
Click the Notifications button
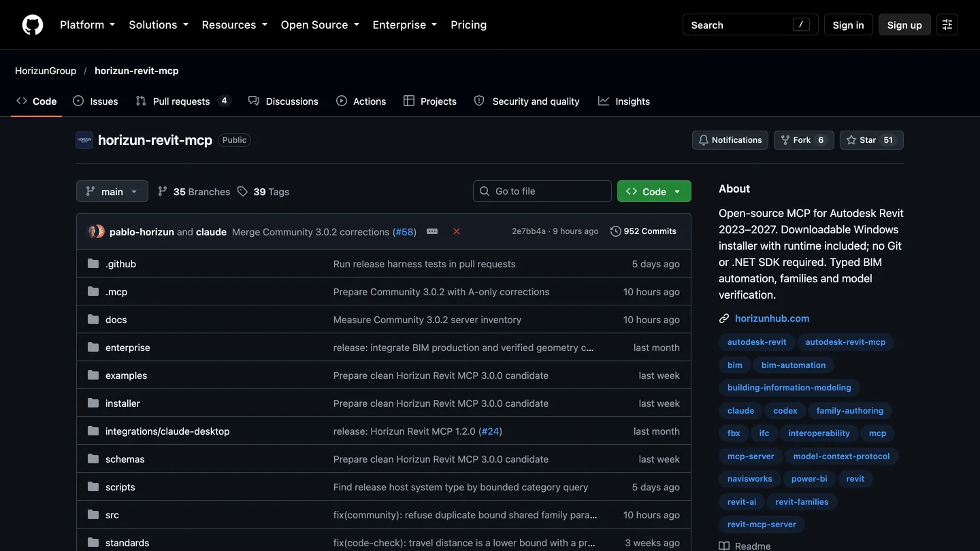click(730, 140)
